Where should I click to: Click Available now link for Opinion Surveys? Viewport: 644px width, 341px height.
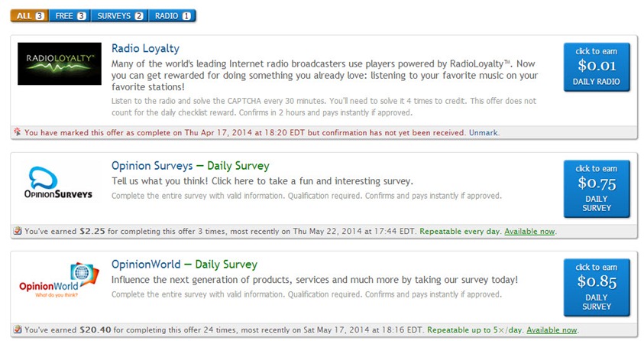tap(529, 232)
